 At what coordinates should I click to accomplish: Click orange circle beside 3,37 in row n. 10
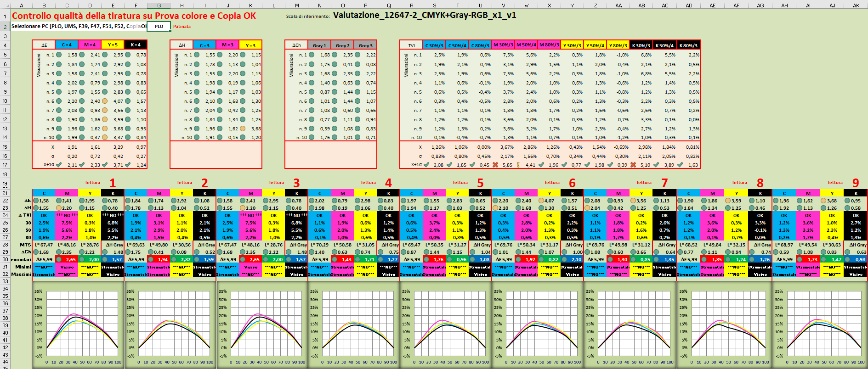tap(105, 137)
